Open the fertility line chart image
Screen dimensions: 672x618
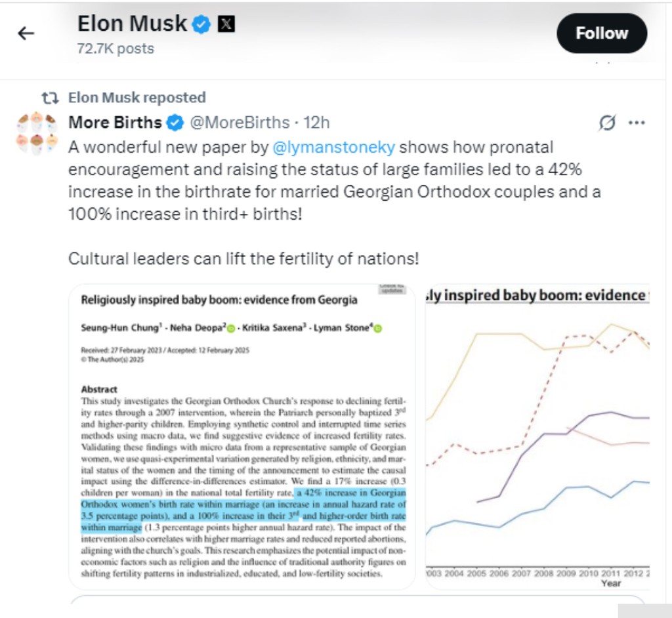[537, 436]
